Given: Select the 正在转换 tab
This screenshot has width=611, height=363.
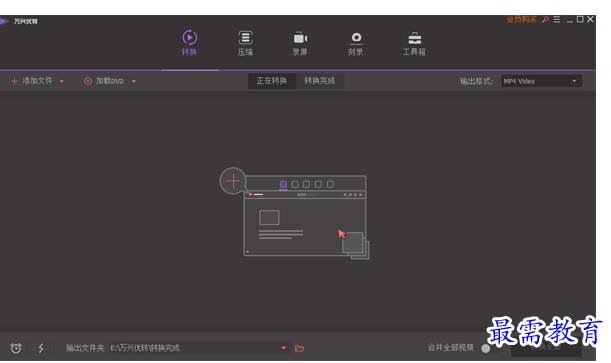Looking at the screenshot, I should click(272, 81).
